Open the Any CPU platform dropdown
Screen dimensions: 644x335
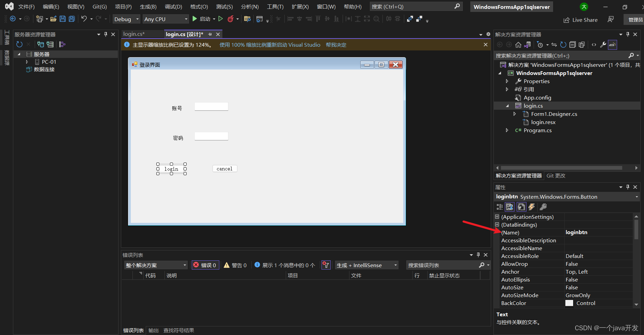(166, 19)
